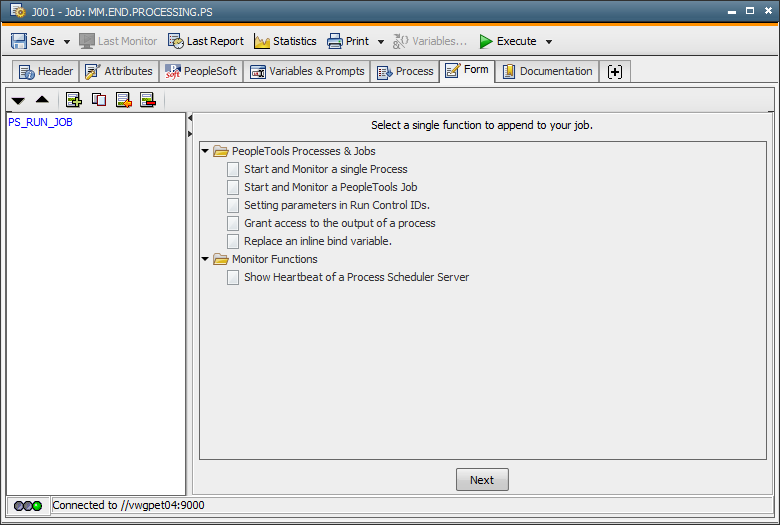This screenshot has height=525, width=780.
Task: Switch to the Variables & Prompts tab
Action: click(x=307, y=72)
